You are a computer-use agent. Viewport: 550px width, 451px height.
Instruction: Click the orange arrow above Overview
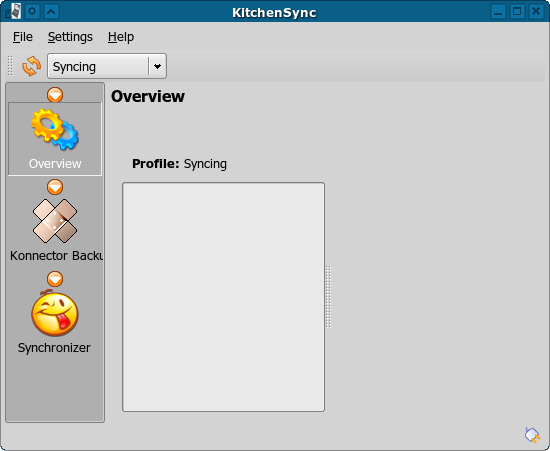55,95
